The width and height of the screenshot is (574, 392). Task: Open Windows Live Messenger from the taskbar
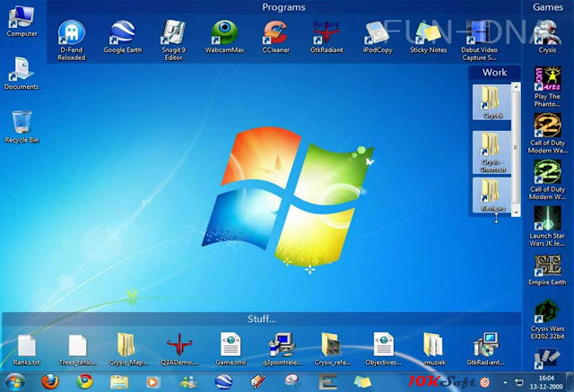(188, 382)
